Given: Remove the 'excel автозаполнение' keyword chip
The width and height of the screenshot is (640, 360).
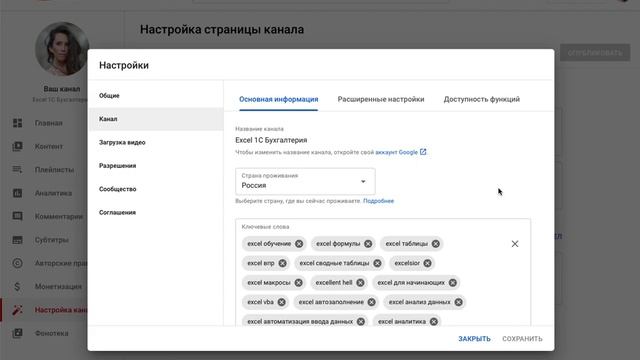Looking at the screenshot, I should click(371, 302).
